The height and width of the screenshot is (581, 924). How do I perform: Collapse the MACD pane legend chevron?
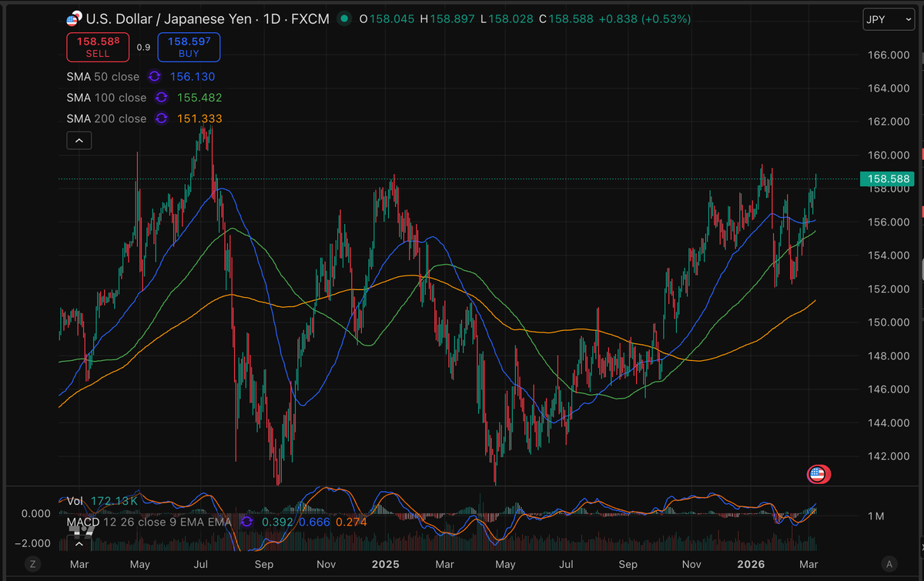[80, 543]
